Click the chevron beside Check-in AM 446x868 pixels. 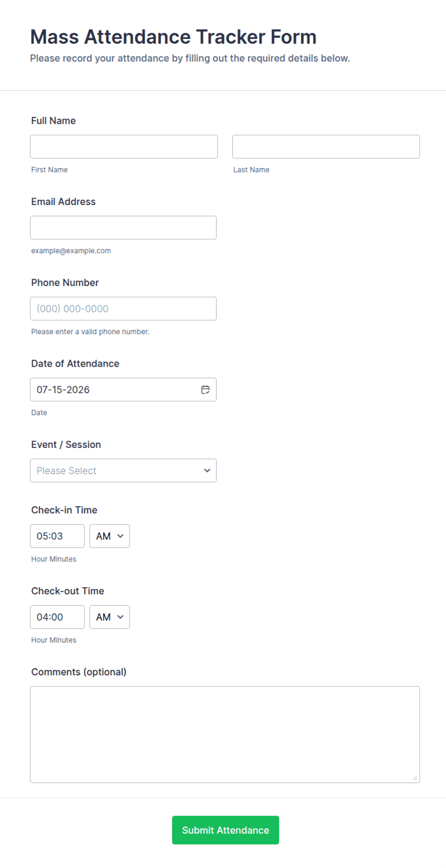[120, 536]
